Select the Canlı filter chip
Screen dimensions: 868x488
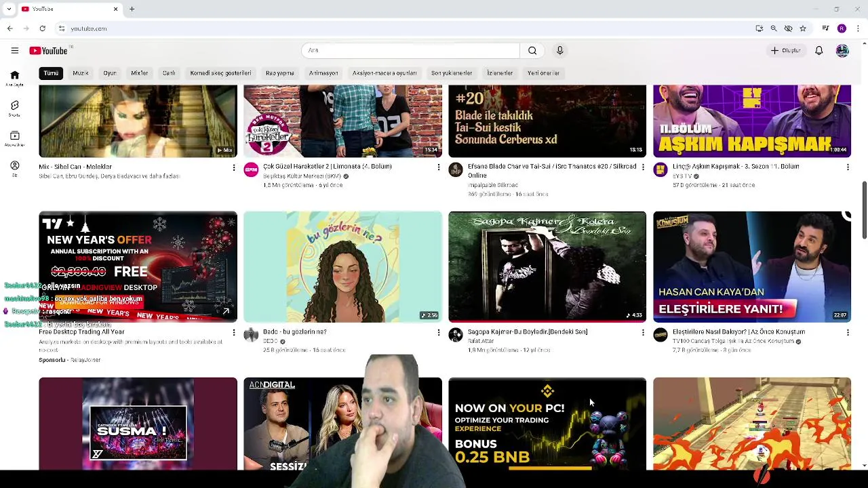click(169, 73)
